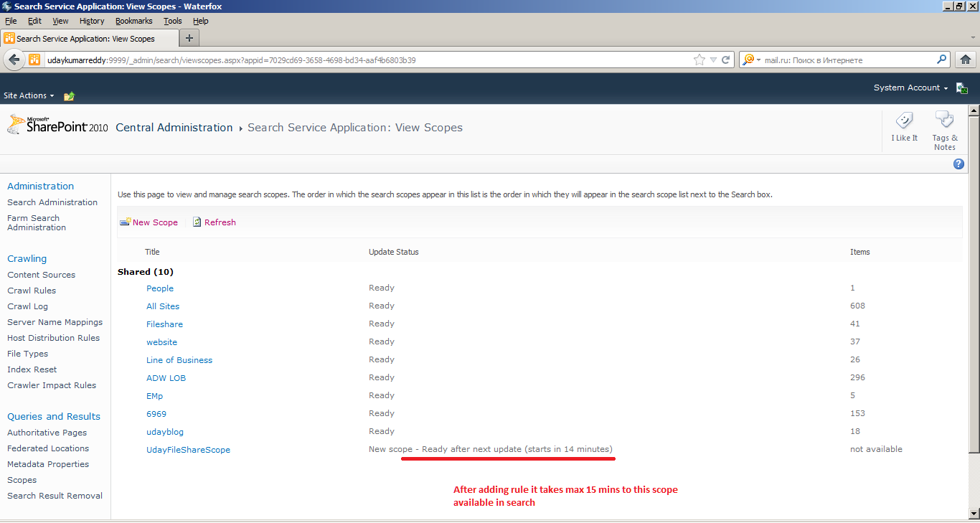Expand the Site Actions dropdown
This screenshot has height=523, width=980.
(x=29, y=95)
